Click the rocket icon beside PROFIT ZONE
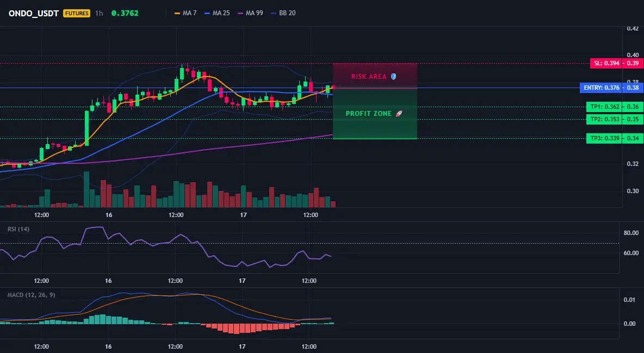 point(399,114)
